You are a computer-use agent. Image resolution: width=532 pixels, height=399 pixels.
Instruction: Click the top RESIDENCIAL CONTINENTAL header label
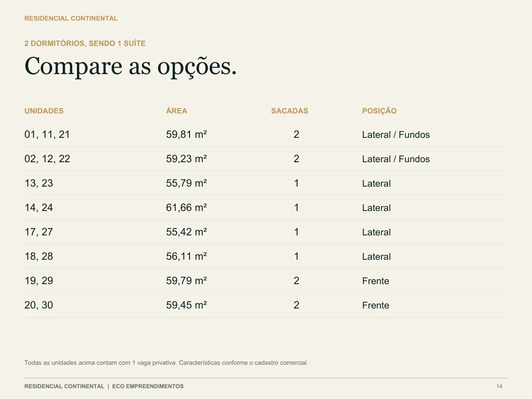pyautogui.click(x=71, y=18)
